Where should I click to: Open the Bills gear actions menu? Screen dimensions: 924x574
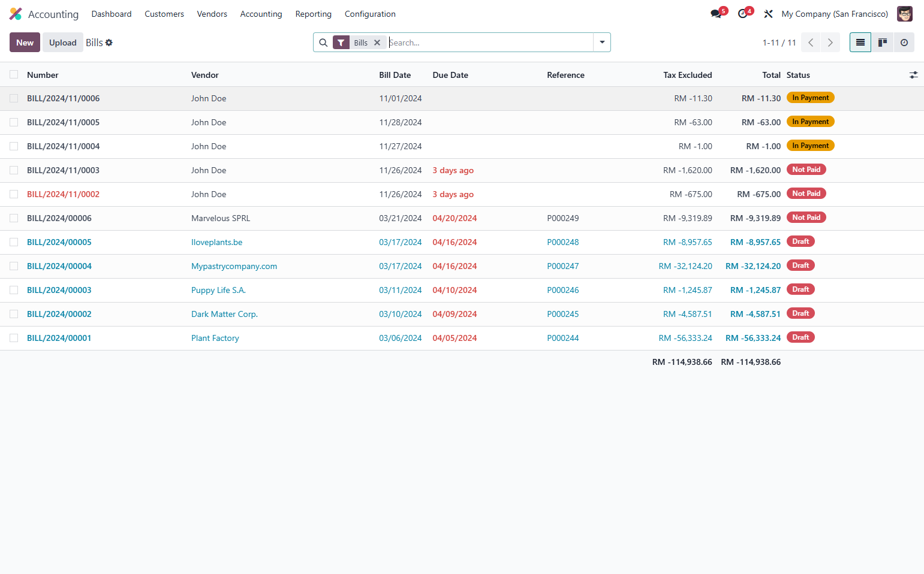[x=109, y=43]
